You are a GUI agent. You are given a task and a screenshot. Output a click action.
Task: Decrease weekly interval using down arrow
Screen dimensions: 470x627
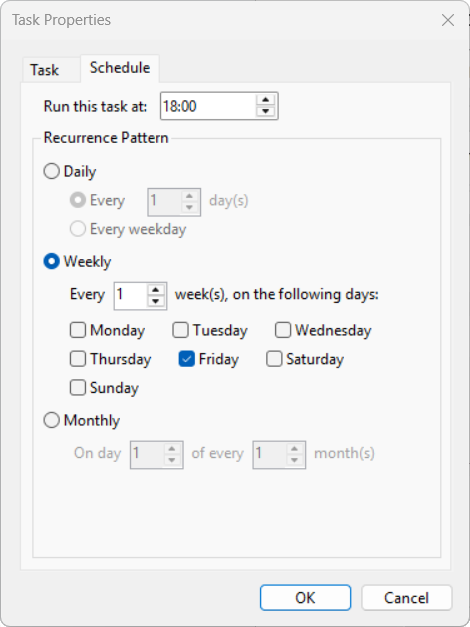[156, 302]
